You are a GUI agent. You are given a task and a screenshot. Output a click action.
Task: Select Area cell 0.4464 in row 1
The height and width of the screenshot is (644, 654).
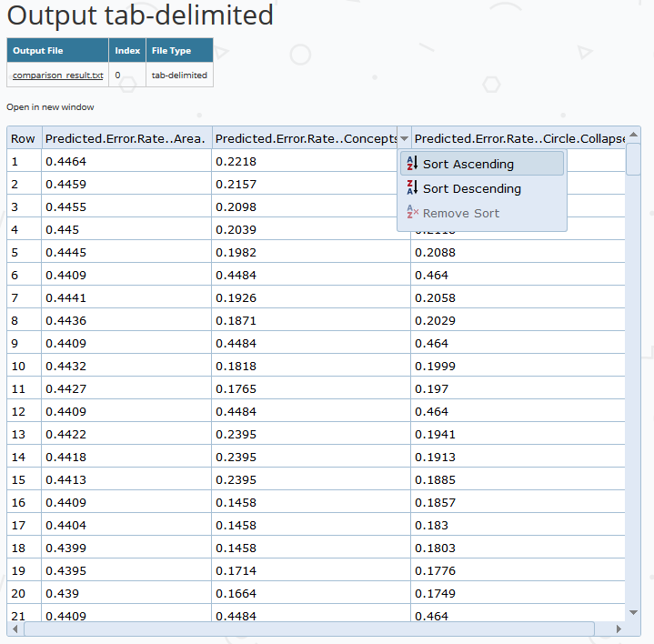126,161
